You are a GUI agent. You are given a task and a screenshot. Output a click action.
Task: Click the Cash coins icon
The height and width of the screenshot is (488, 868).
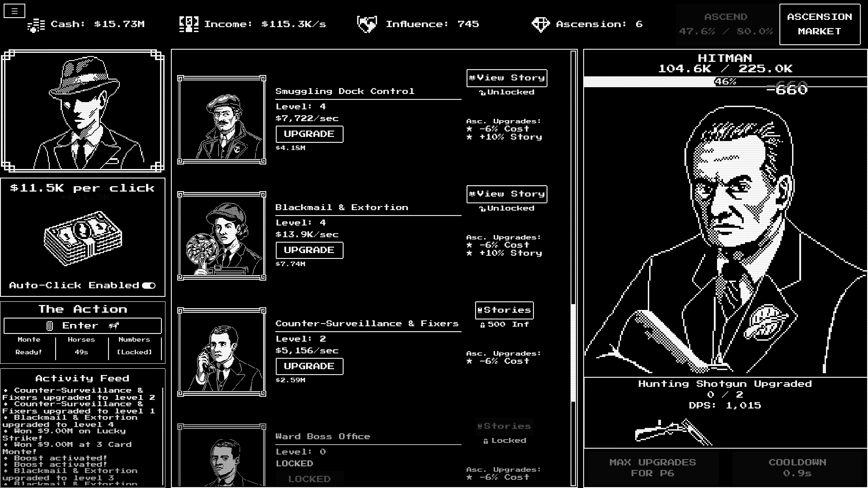coord(36,25)
